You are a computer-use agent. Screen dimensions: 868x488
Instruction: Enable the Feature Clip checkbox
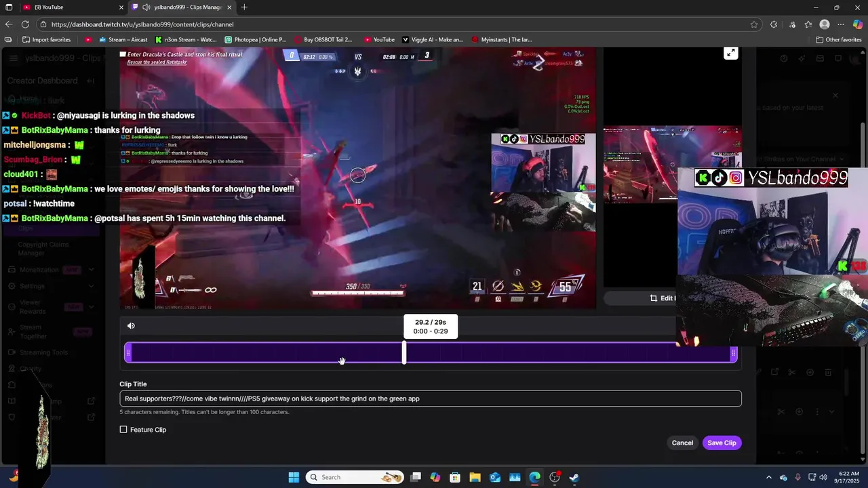click(123, 430)
